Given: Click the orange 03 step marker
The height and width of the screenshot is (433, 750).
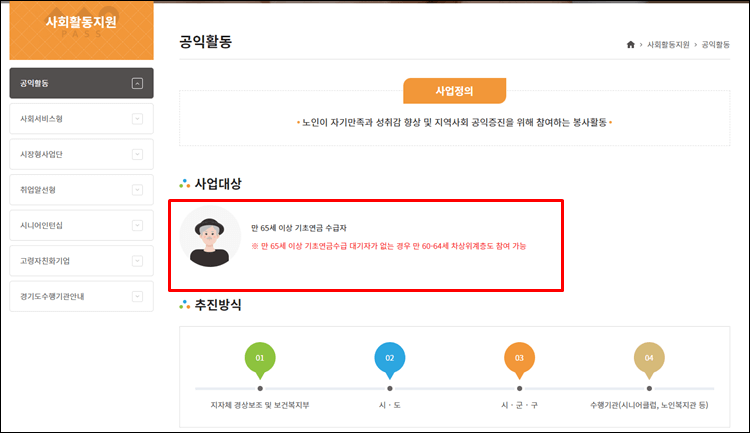Looking at the screenshot, I should 519,360.
